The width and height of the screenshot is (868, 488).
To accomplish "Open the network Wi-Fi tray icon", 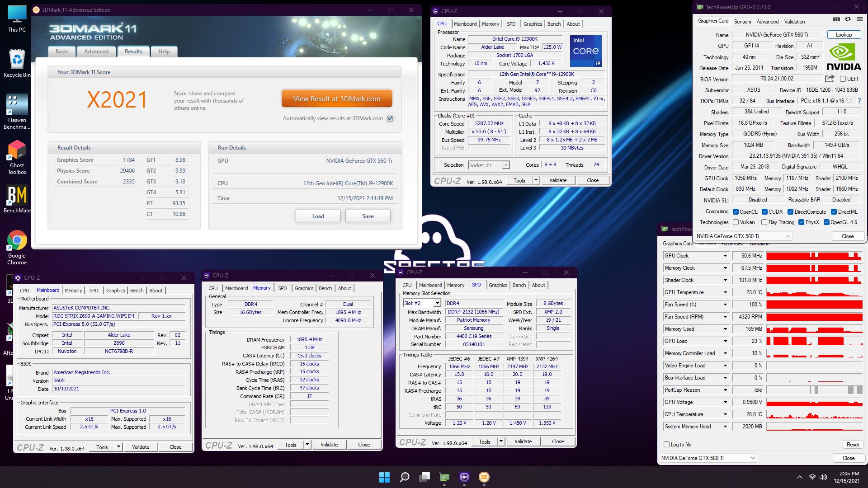I will 812,477.
